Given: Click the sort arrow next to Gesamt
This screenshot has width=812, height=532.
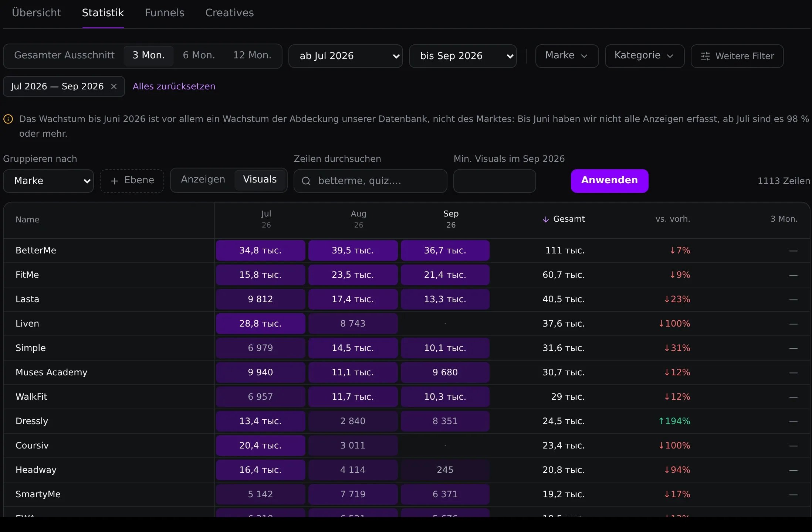Looking at the screenshot, I should click(x=545, y=219).
